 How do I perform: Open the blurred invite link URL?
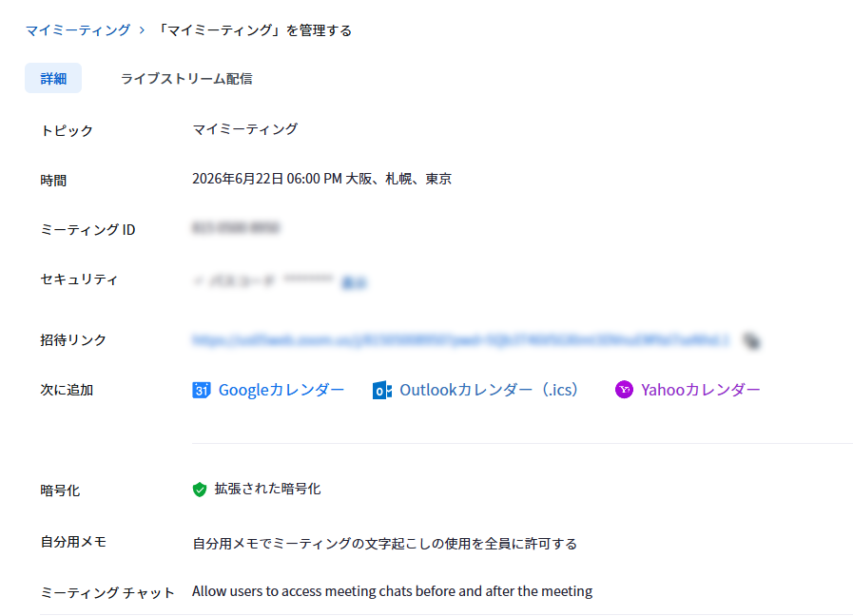[461, 340]
